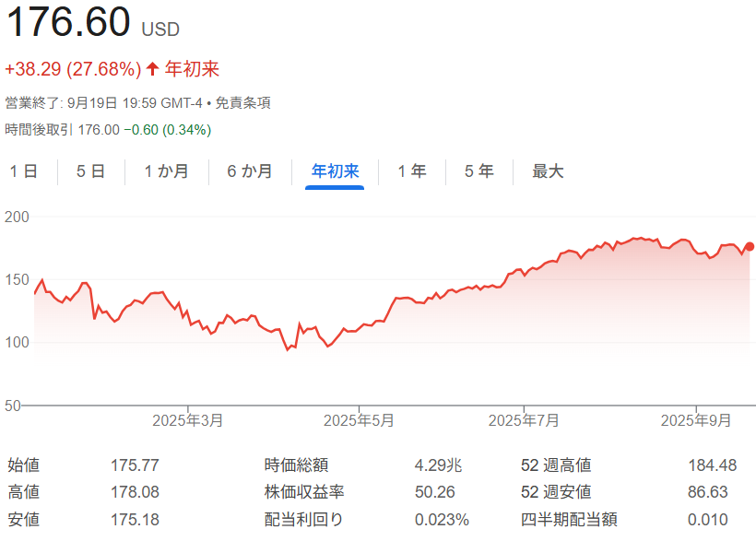Open the 免責条項 disclaimer link

242,103
